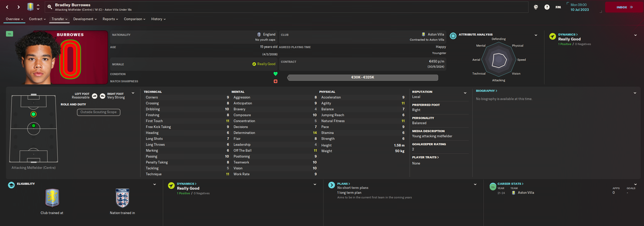Image resolution: width=644 pixels, height=226 pixels.
Task: Click the England crest in Eligibility
Action: [122, 198]
